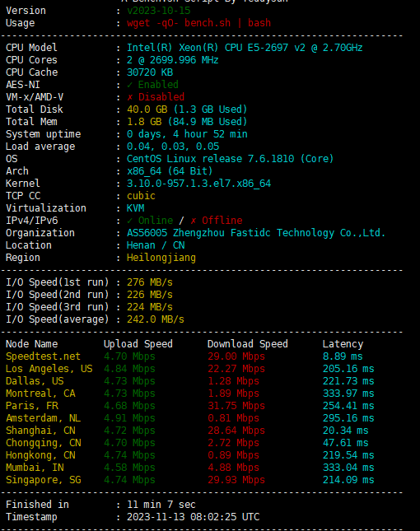Click Singapore latency 214.09 ms
The width and height of the screenshot is (420, 531).
348,480
